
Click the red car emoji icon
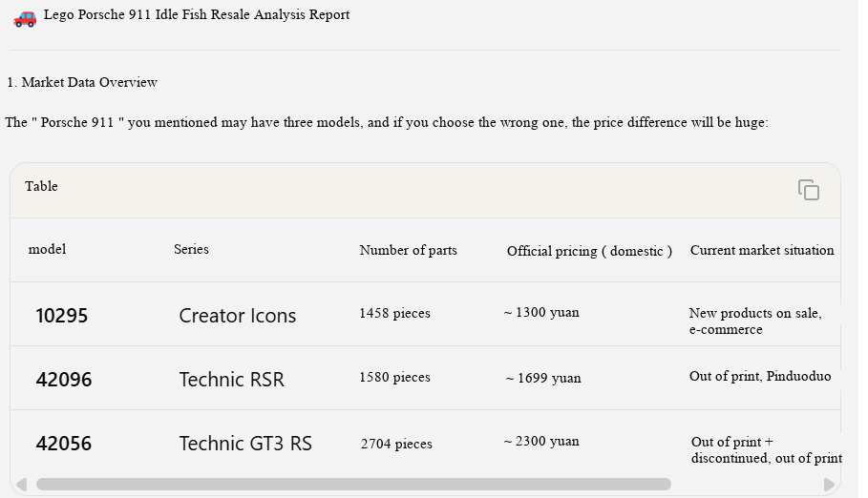point(25,18)
